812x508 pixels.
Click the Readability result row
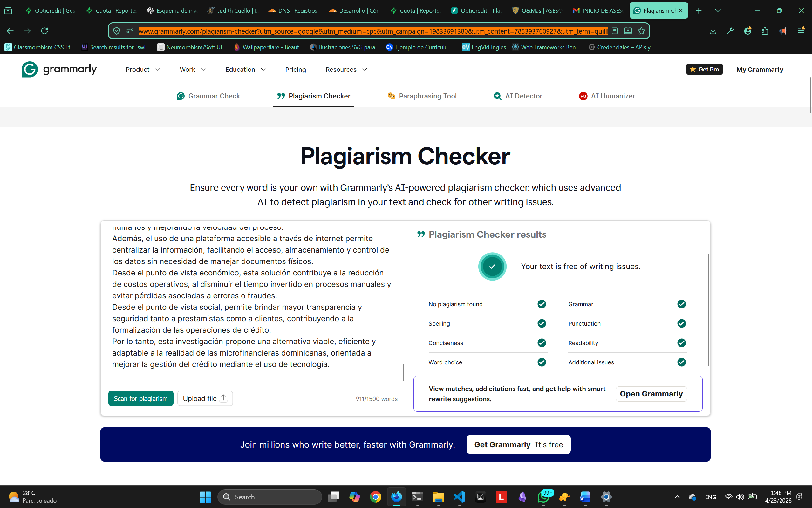pos(627,343)
